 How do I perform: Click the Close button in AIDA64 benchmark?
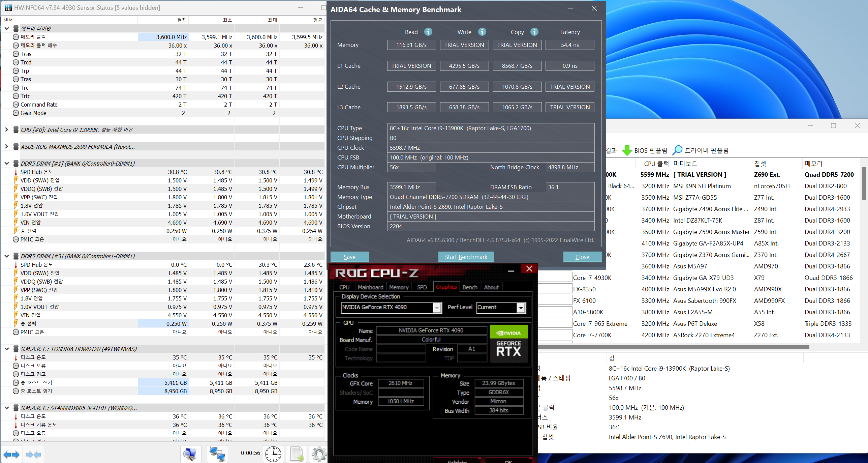click(582, 257)
